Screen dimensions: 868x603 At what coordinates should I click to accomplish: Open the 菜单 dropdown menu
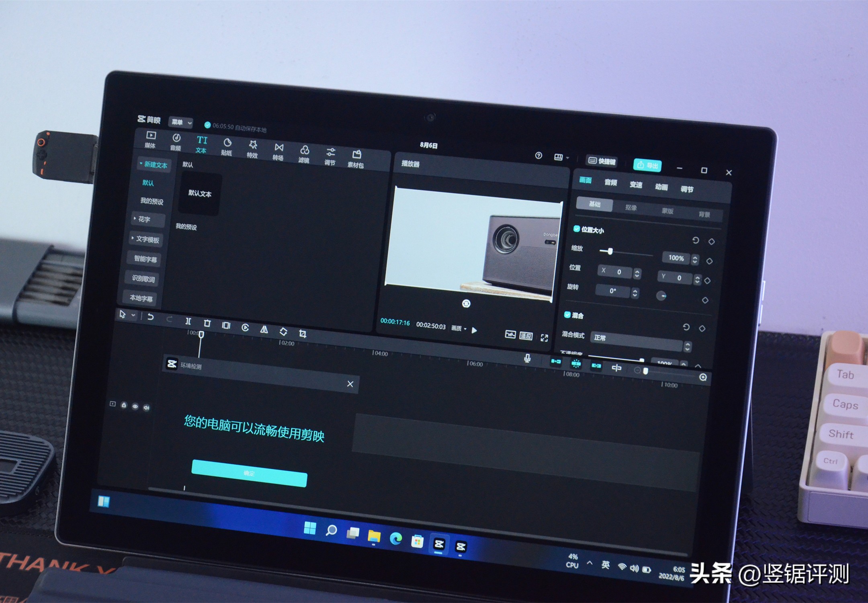[180, 122]
